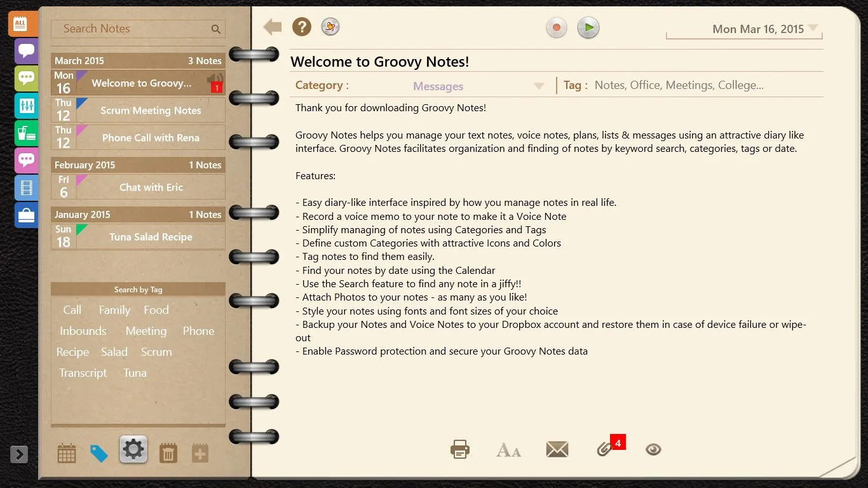Delete note with the trash can icon
868x488 pixels.
(168, 453)
